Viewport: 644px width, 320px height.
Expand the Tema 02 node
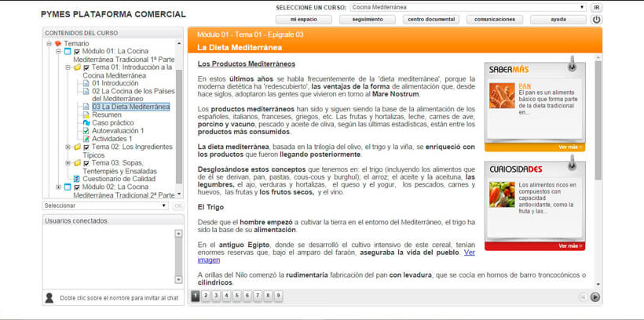pos(68,147)
